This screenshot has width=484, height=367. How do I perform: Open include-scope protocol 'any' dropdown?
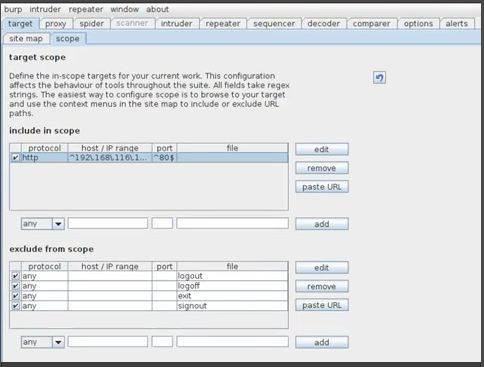43,224
